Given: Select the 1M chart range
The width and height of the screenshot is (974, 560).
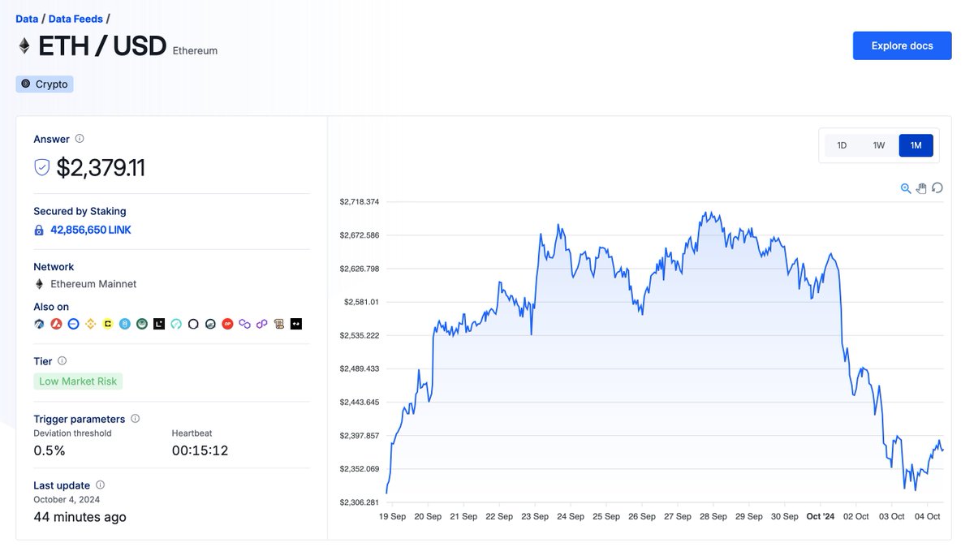Looking at the screenshot, I should click(x=916, y=145).
